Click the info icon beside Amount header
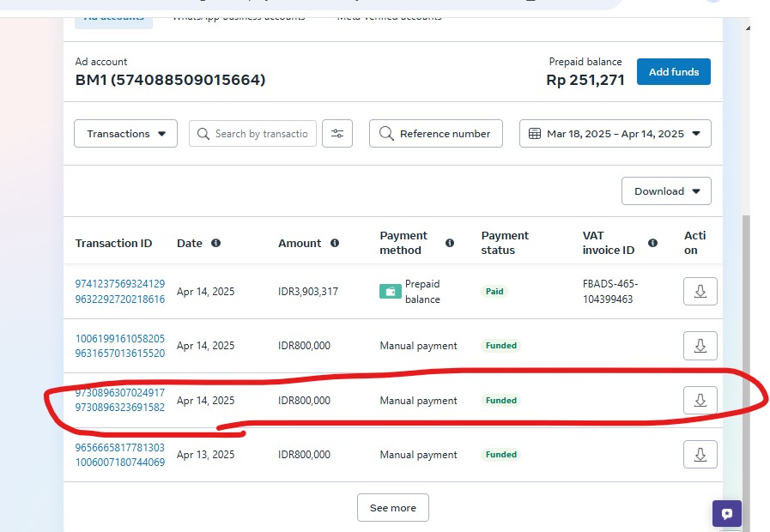The width and height of the screenshot is (770, 532). [335, 243]
